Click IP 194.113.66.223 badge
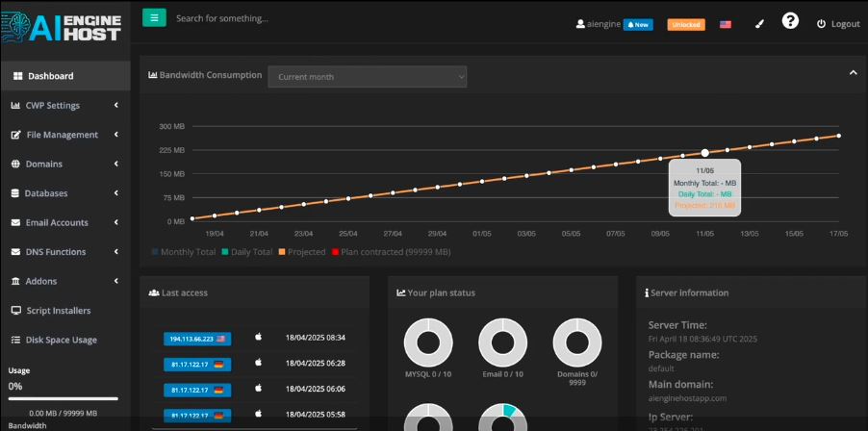 (197, 339)
